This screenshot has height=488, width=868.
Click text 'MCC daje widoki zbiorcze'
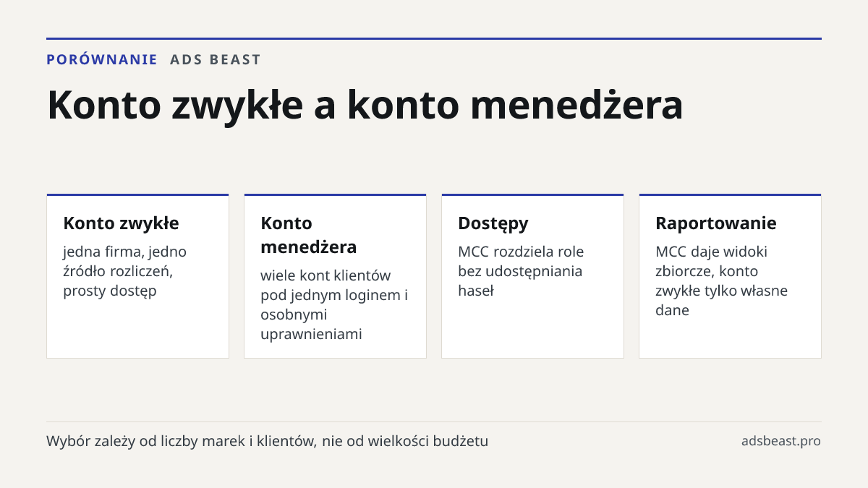[x=712, y=262]
